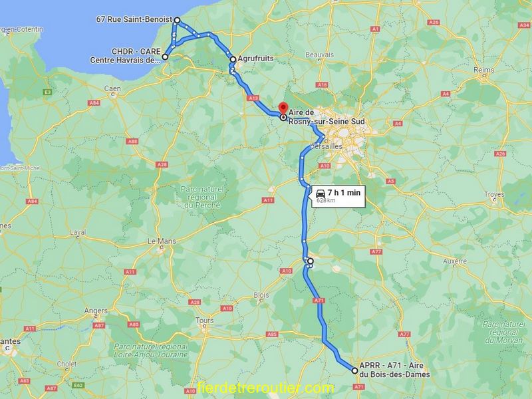This screenshot has width=532, height=399.
Task: Select the 67 Rue Saint-Benoist waypoint circle
Action: point(177,20)
